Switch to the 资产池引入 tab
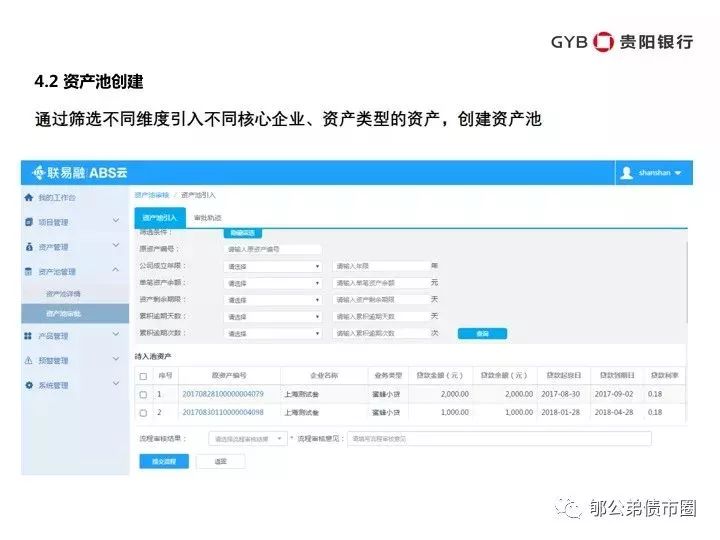The image size is (720, 540). [158, 217]
